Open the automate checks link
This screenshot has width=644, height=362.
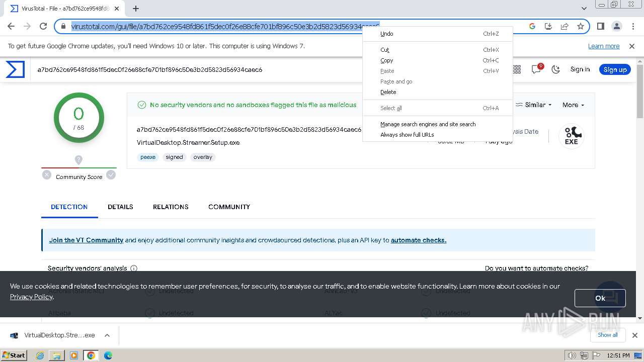(419, 240)
